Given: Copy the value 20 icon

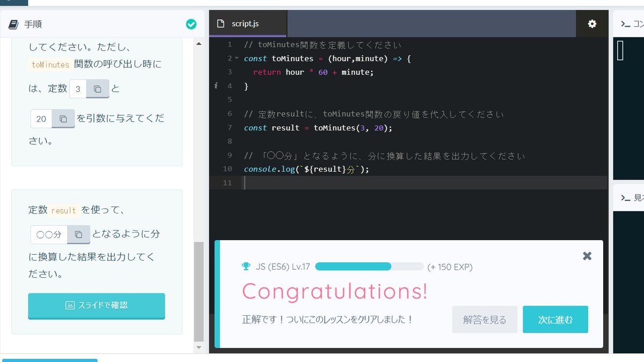Looking at the screenshot, I should (63, 119).
